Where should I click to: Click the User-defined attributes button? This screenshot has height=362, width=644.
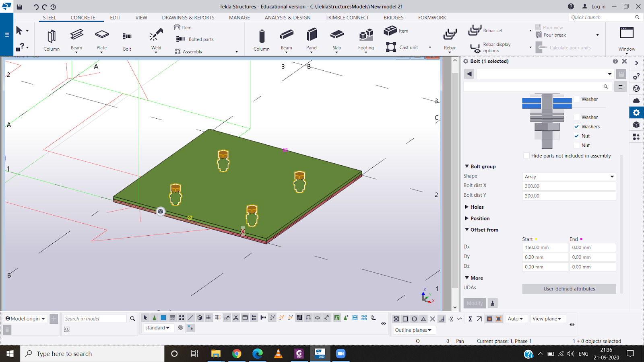[x=569, y=289]
